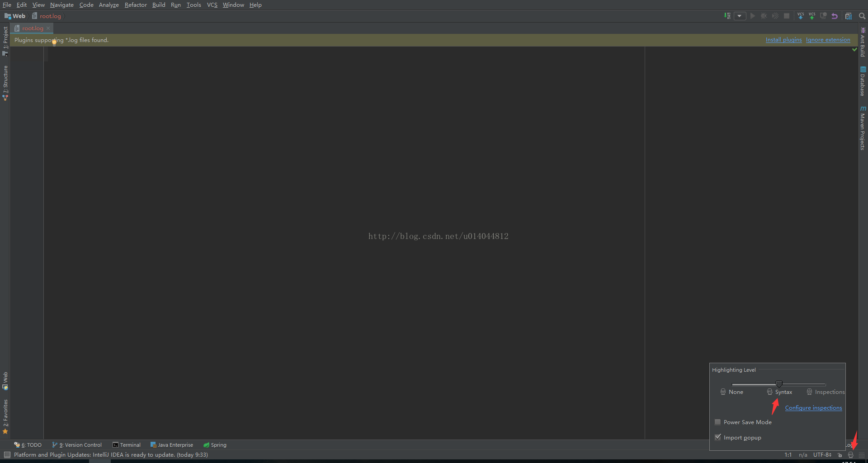Viewport: 868px width, 463px height.
Task: Open the Edit menu
Action: (x=22, y=5)
